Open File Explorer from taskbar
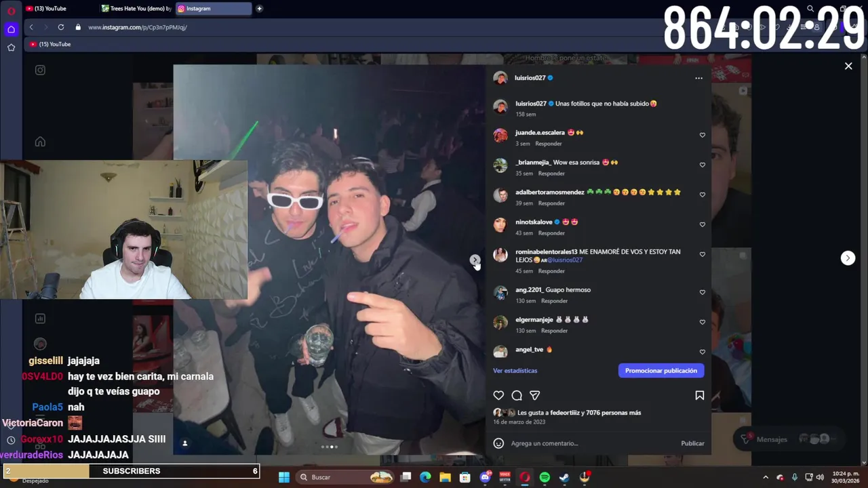Screen dimensions: 868x488 tap(445, 477)
